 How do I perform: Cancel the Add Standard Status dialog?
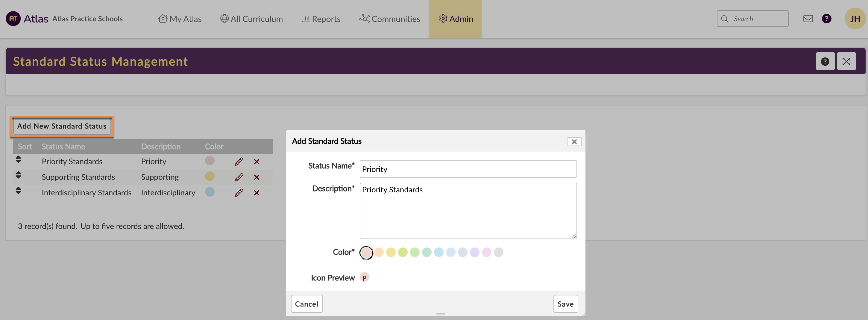pyautogui.click(x=306, y=304)
